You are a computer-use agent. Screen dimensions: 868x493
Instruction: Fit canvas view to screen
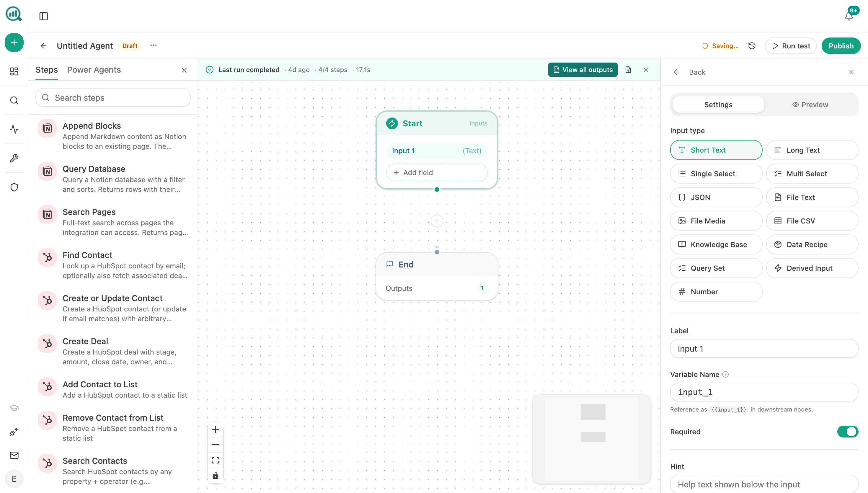(215, 461)
